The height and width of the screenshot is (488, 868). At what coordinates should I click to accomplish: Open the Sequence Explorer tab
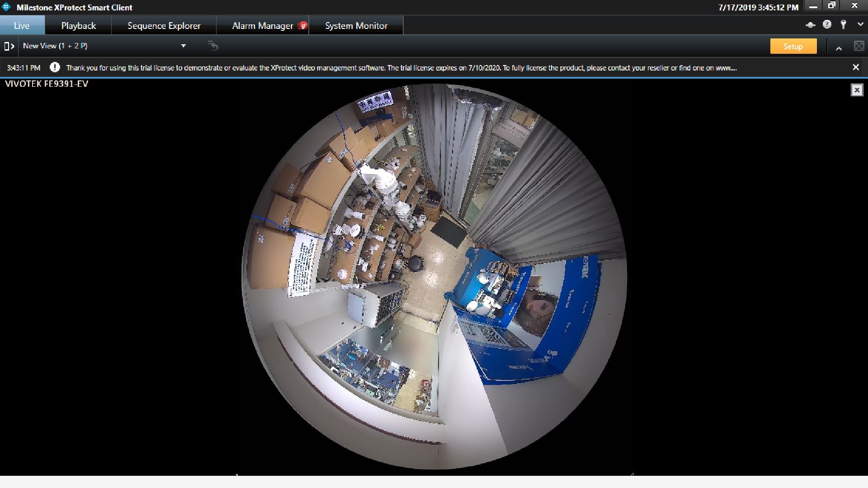pos(164,26)
